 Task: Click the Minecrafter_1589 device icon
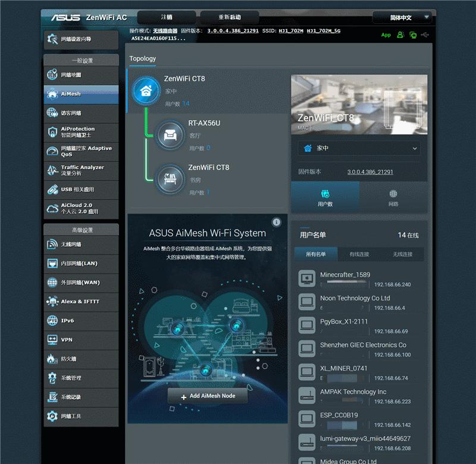pyautogui.click(x=307, y=278)
